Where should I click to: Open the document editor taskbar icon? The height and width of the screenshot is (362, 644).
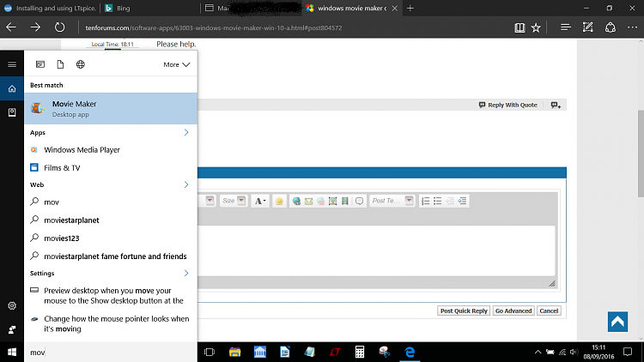(284, 353)
